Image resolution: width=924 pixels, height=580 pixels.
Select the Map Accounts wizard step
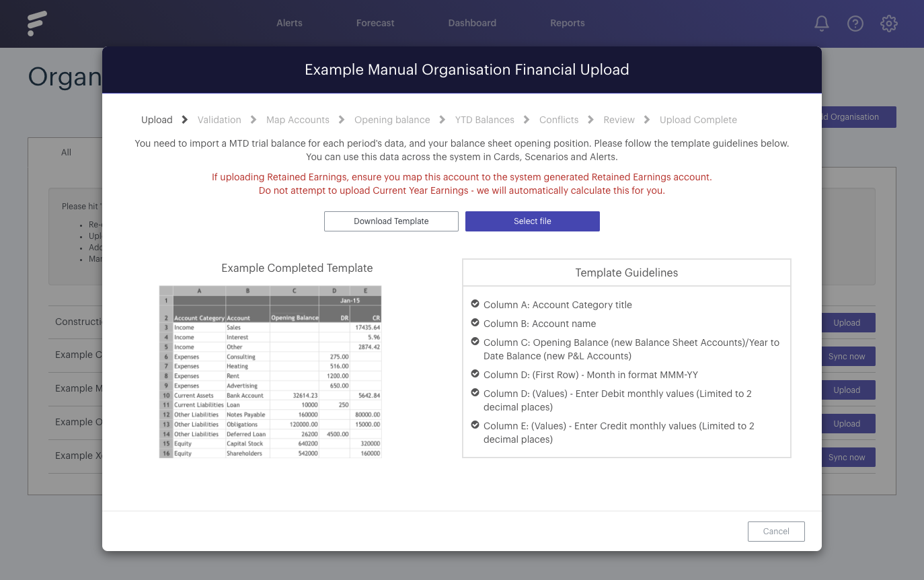point(298,120)
